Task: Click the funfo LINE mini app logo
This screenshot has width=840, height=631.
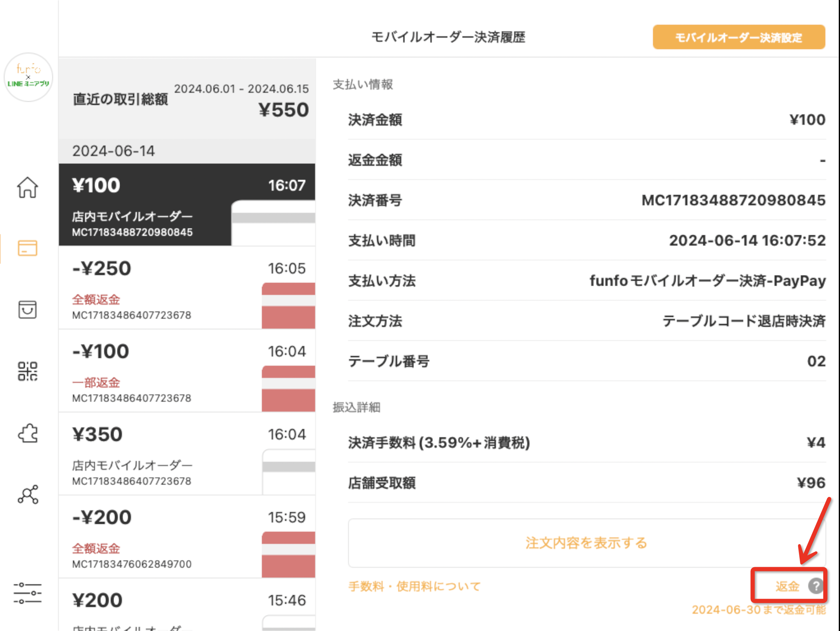Action: coord(28,77)
